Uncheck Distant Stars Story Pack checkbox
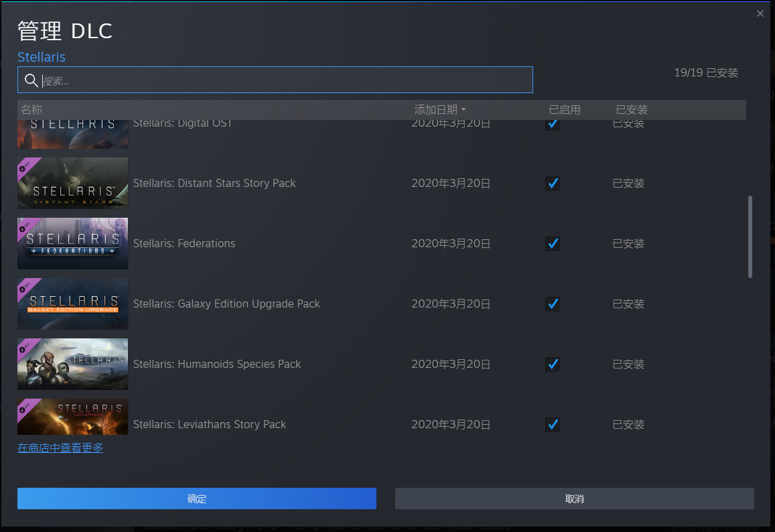 [x=553, y=184]
